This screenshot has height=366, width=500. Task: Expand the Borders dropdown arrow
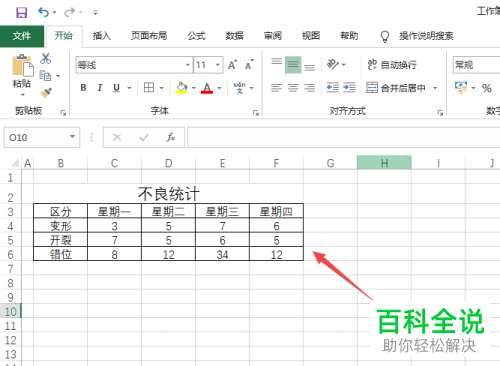(162, 88)
